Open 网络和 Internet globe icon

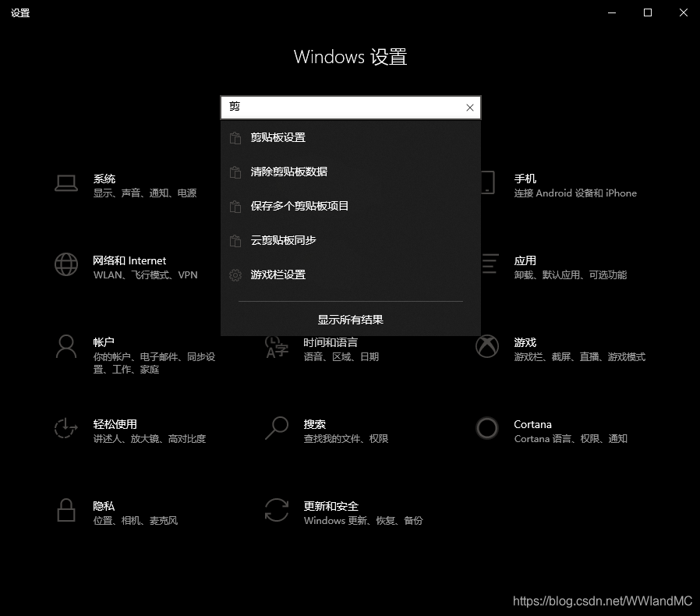(66, 264)
